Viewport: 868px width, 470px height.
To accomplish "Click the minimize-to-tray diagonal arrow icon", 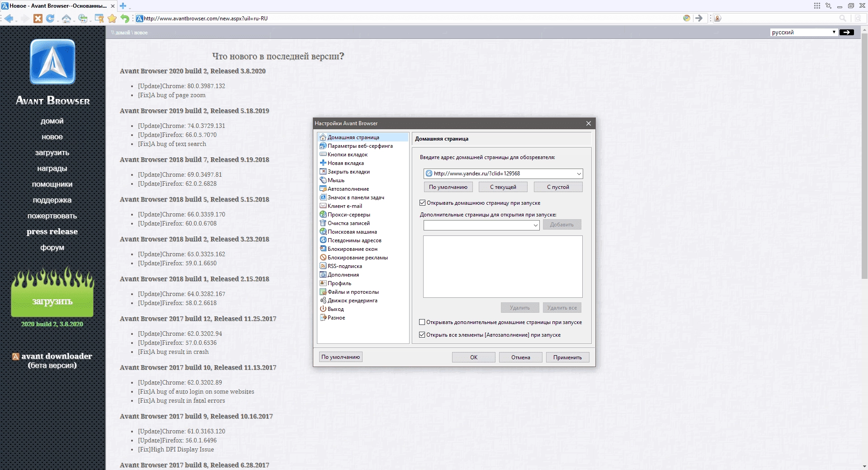I will [x=828, y=6].
